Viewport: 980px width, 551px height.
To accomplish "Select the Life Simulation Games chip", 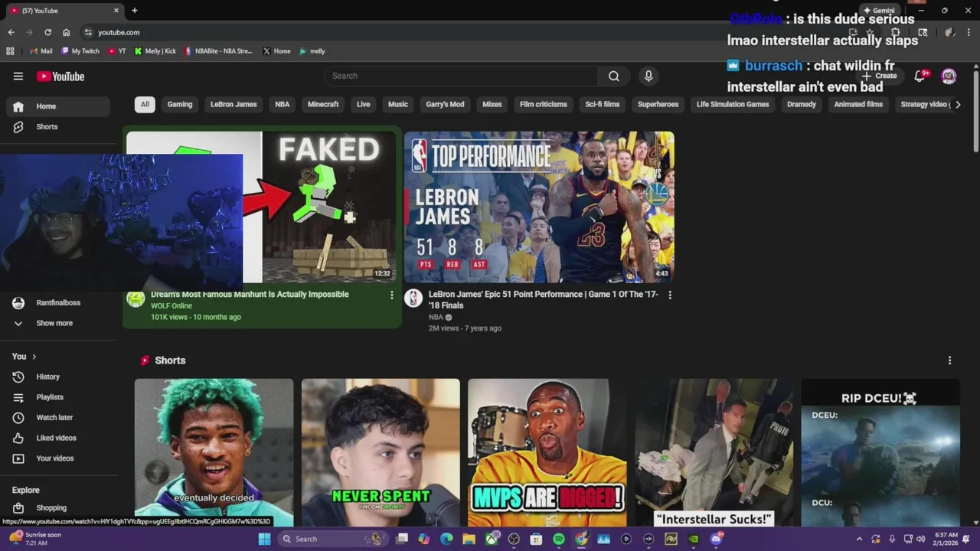I will 733,104.
